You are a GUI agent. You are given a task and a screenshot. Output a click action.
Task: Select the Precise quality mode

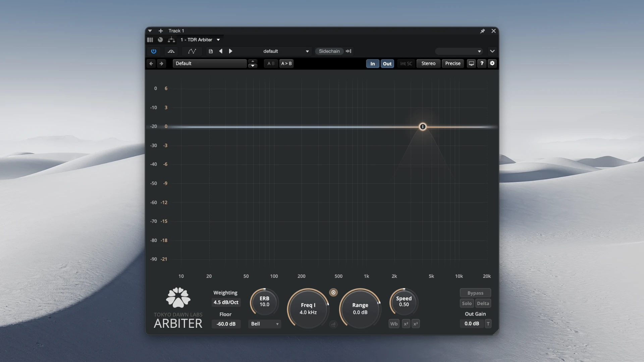(453, 64)
